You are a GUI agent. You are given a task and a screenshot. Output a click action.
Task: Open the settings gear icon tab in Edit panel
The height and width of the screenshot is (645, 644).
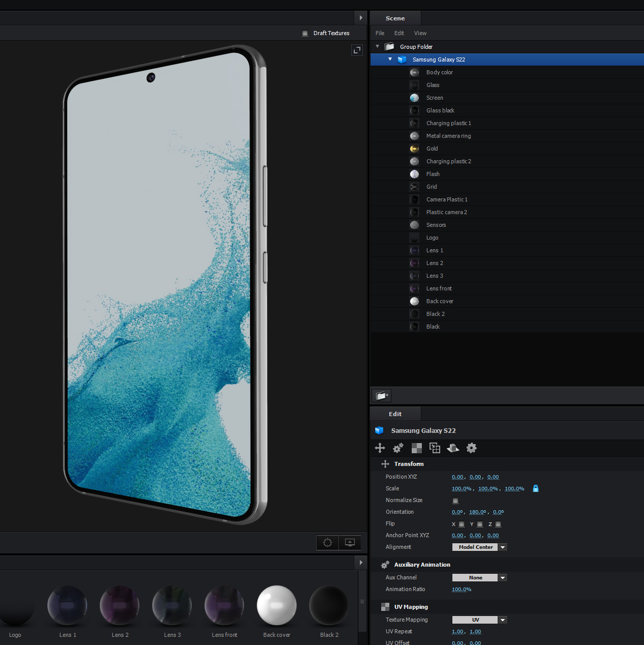coord(472,448)
